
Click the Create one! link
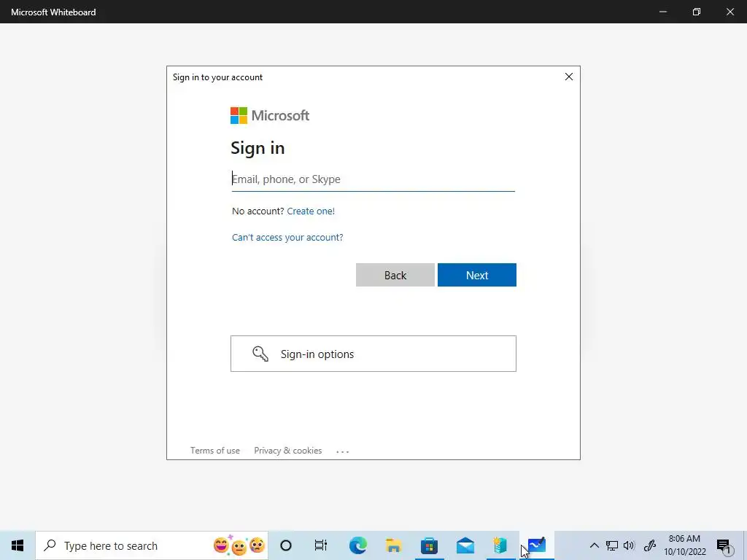[x=311, y=211]
